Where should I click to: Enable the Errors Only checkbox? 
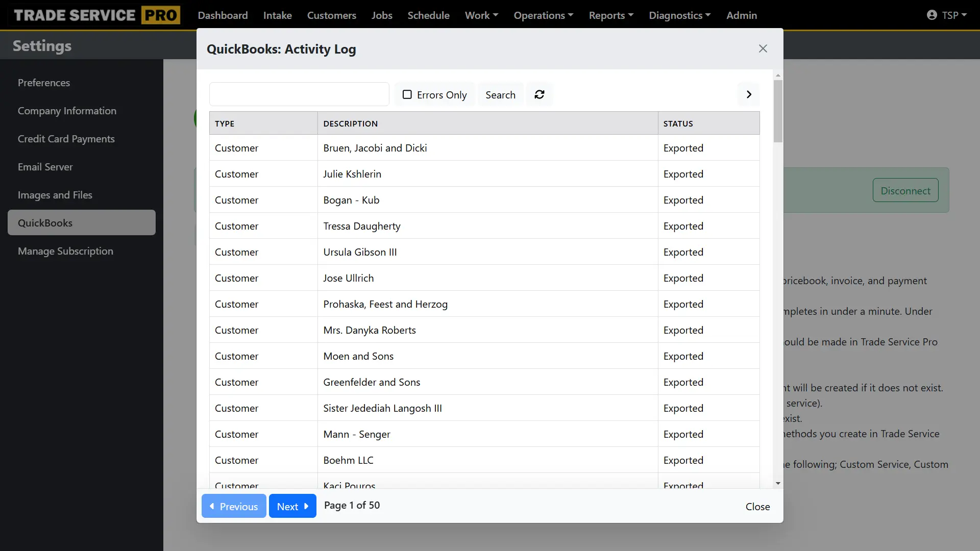[x=407, y=94]
